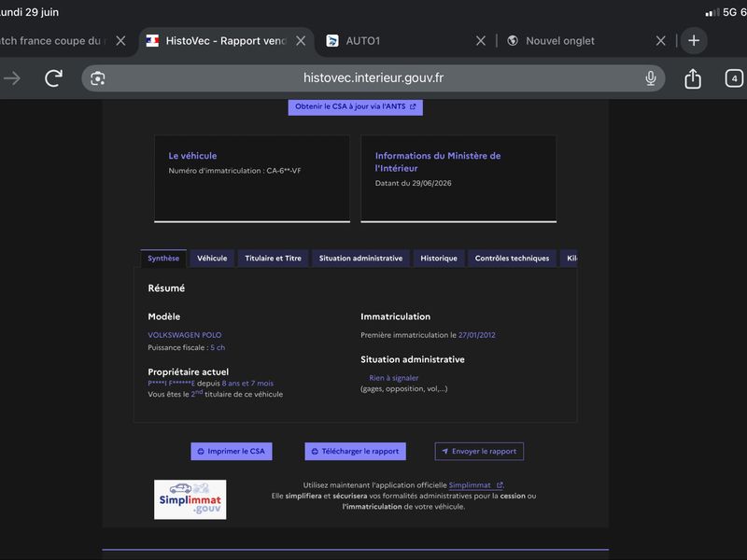Close the HistoVec tab
The height and width of the screenshot is (560, 747).
pos(301,41)
